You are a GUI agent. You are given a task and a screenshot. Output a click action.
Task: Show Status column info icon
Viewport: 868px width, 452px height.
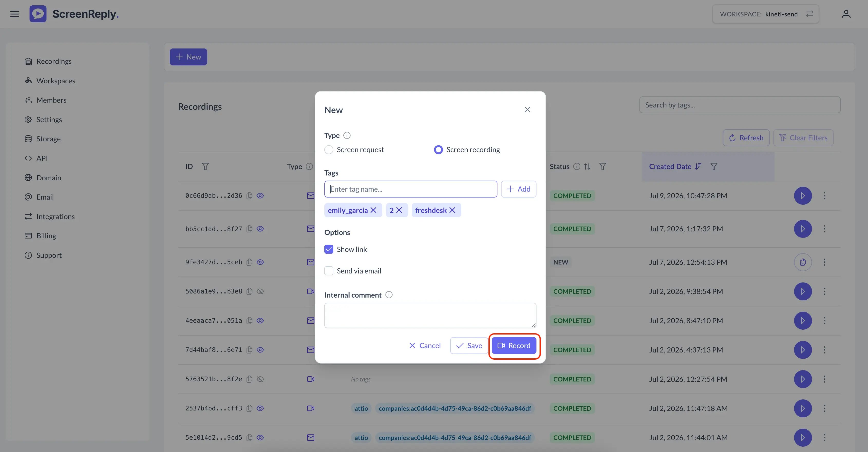(x=577, y=166)
